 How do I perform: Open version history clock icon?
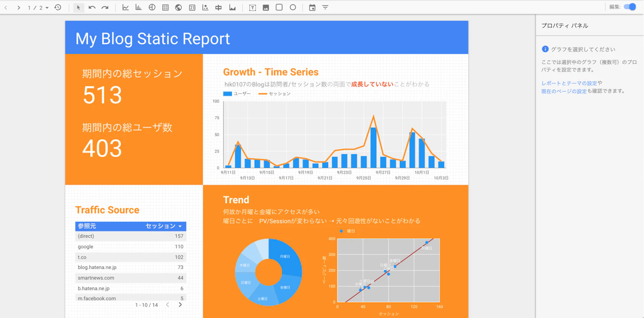[x=58, y=7]
